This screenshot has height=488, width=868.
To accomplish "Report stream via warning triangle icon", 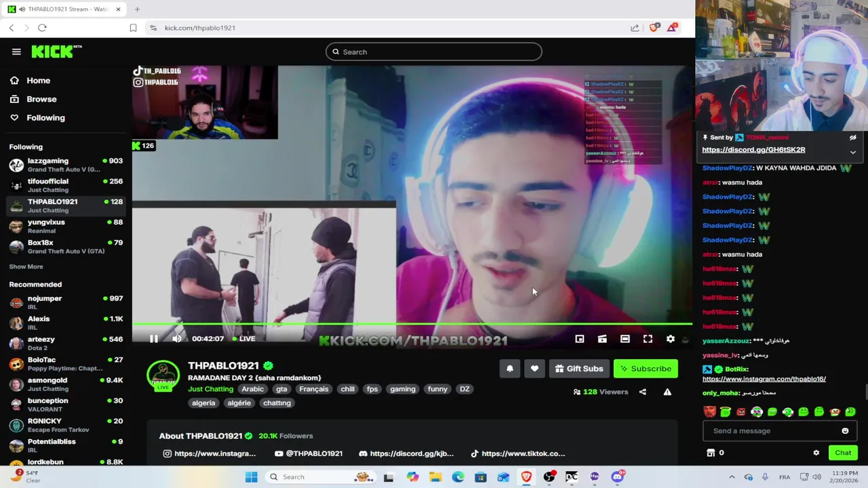I will pos(667,392).
